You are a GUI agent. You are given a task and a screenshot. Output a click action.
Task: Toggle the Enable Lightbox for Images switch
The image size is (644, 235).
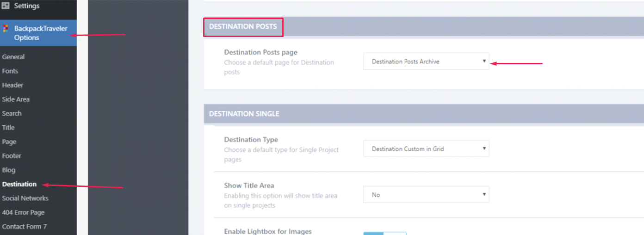coord(384,234)
